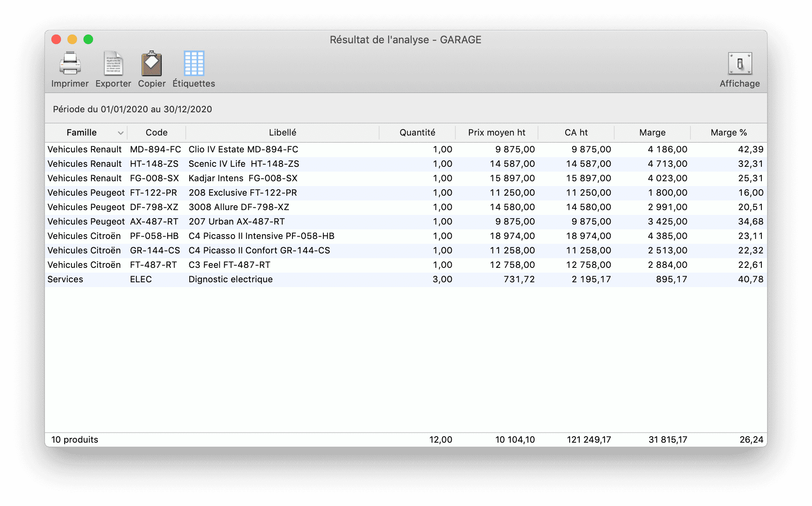Toggle the Affichage switch icon
This screenshot has height=506, width=812.
(x=740, y=63)
